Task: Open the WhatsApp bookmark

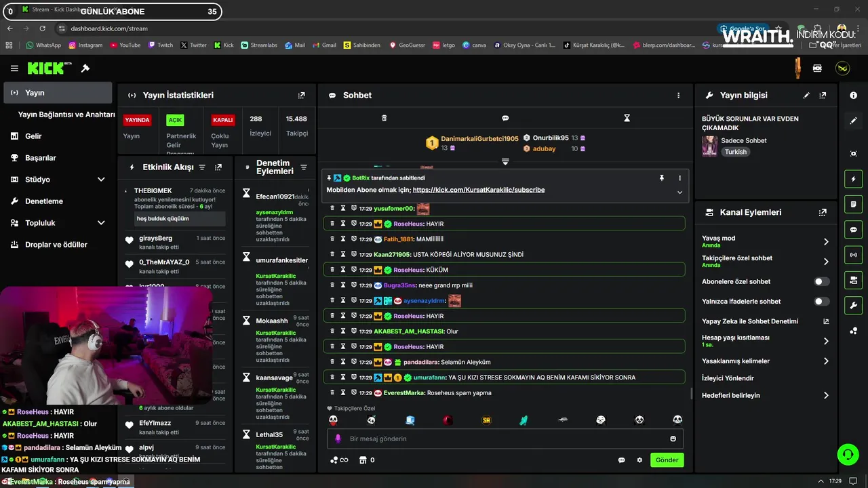Action: [x=43, y=45]
